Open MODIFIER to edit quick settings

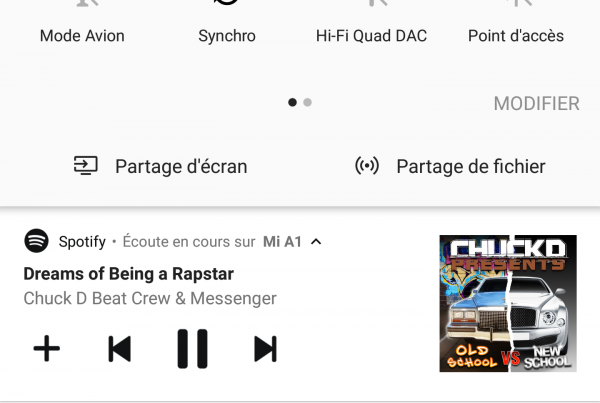[536, 103]
